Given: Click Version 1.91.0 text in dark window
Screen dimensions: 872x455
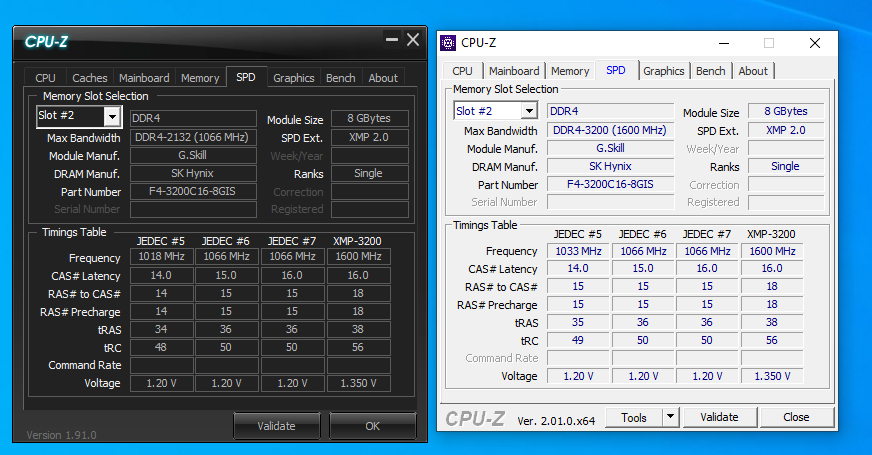Looking at the screenshot, I should 61,435.
